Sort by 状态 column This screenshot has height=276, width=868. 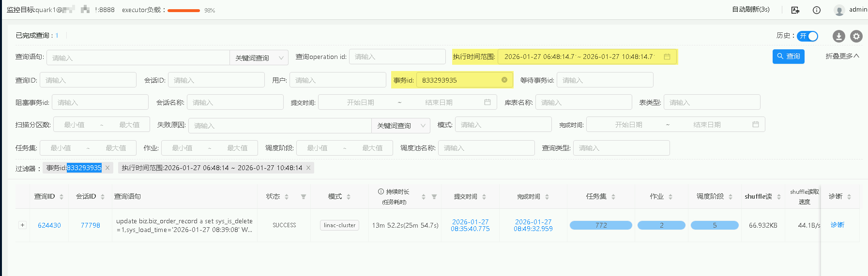click(287, 197)
